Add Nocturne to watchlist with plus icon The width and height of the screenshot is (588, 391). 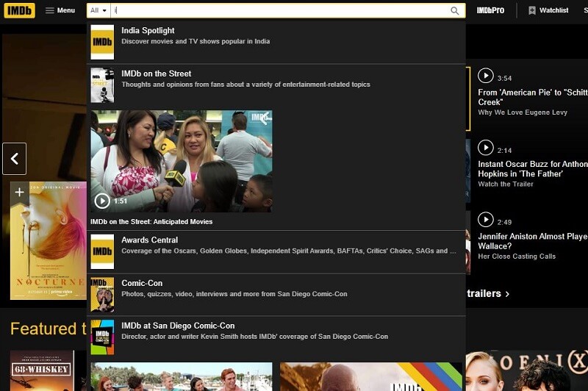point(19,193)
